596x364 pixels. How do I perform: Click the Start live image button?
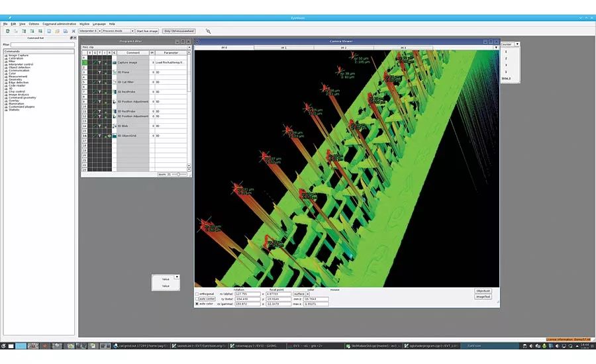point(147,31)
